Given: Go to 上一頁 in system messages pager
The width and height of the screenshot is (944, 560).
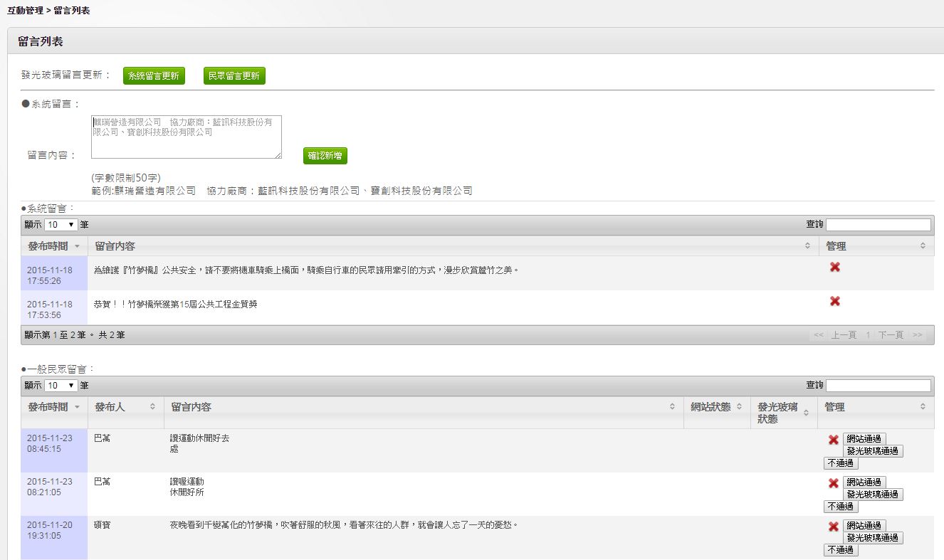Looking at the screenshot, I should coord(844,334).
